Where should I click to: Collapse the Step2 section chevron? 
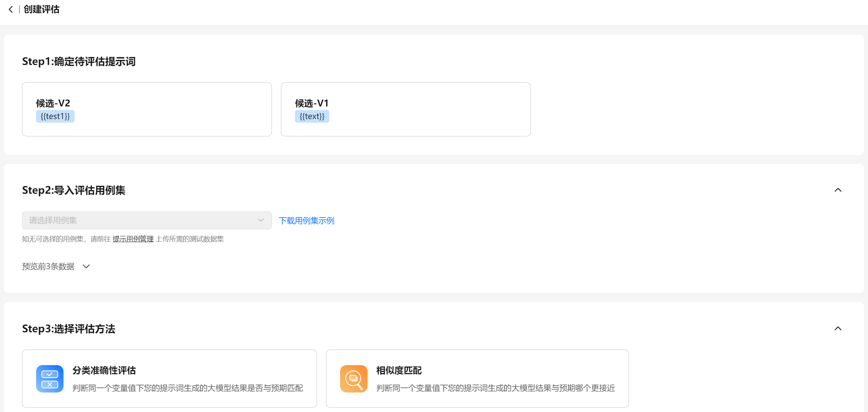pyautogui.click(x=838, y=190)
